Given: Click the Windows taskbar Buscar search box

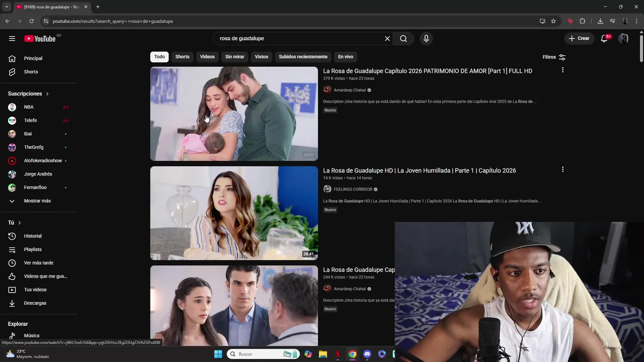Looking at the screenshot, I should coord(262,354).
